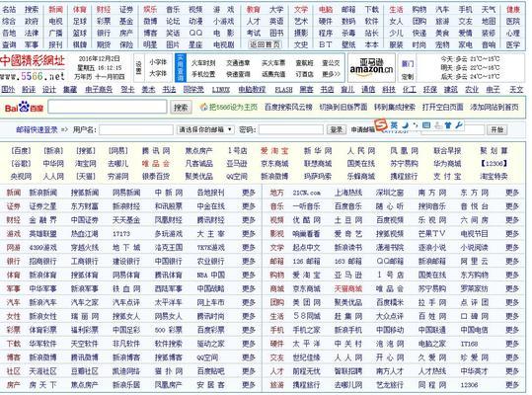Click 把5566设为主页 link
The image size is (532, 395).
[x=233, y=108]
